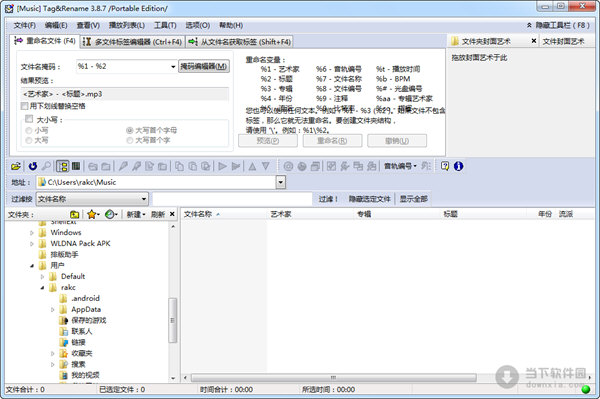
Task: Select the 大写首个字母 radio option
Action: tap(129, 130)
